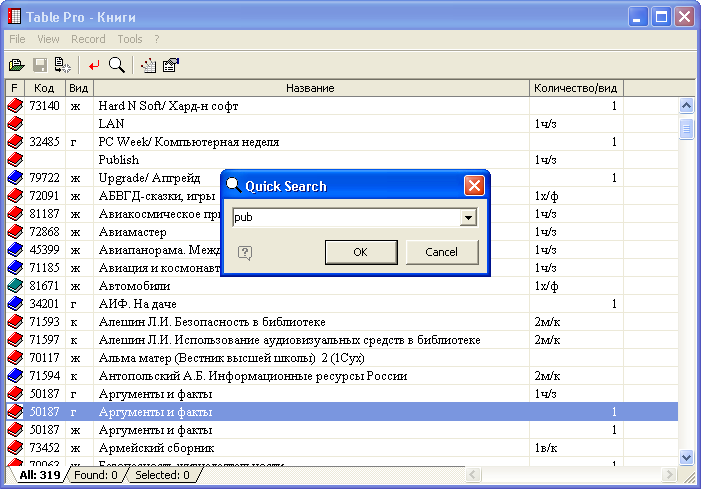Click the blue book icon beside 79722
701x489 pixels.
[15, 178]
